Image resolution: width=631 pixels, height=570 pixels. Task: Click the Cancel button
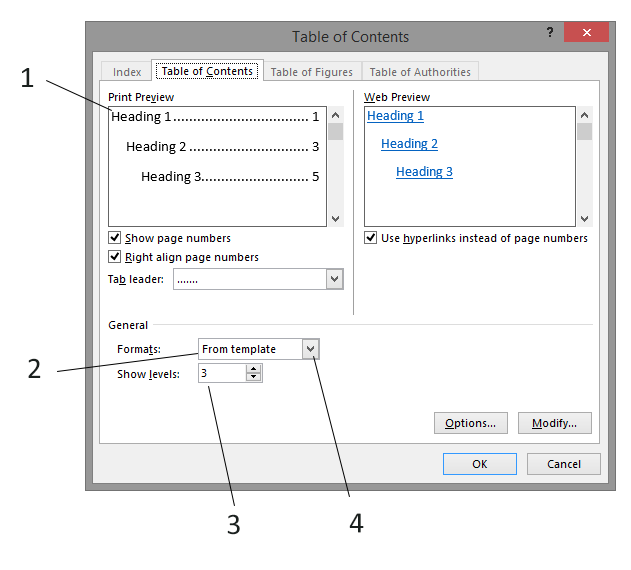[x=564, y=464]
